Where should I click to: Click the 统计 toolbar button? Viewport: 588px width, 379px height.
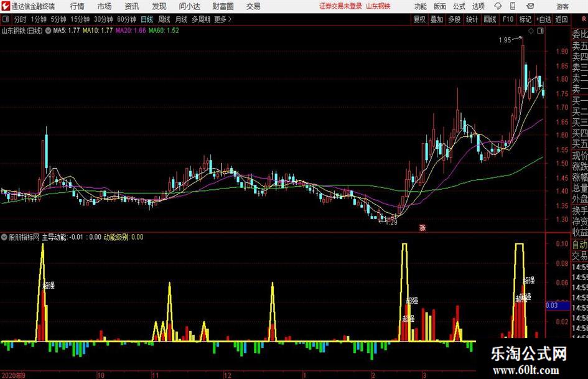pos(472,19)
